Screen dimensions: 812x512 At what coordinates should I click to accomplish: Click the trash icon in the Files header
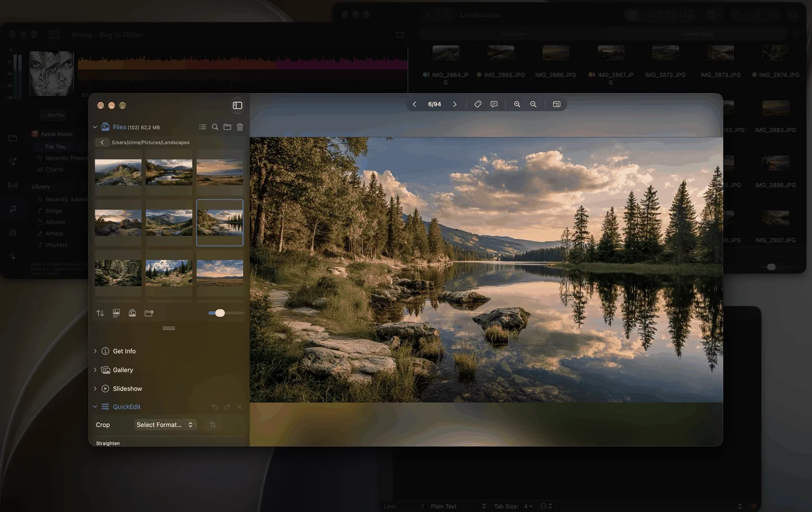(240, 127)
